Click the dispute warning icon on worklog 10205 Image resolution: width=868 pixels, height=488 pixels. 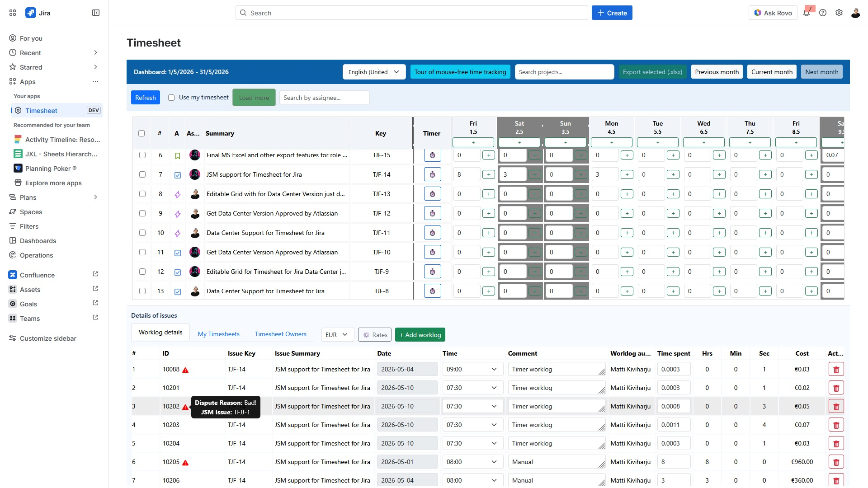185,463
